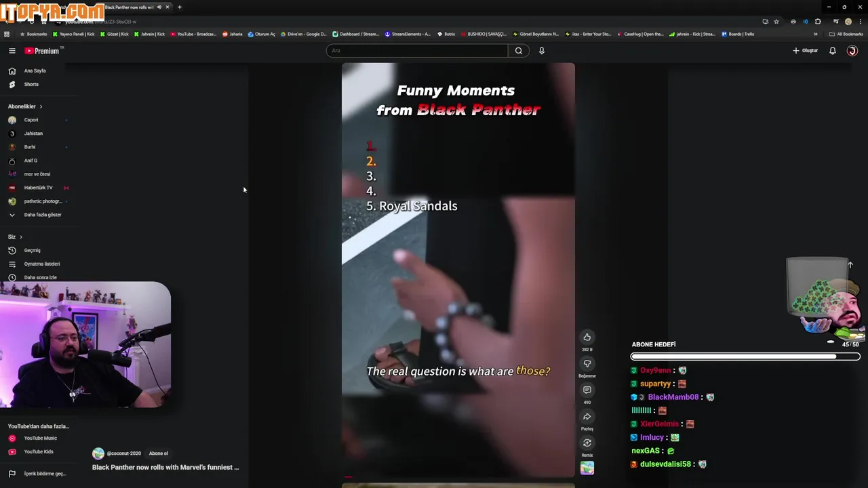Open Boards Trello bookmark
Viewport: 868px width, 488px height.
pos(738,34)
